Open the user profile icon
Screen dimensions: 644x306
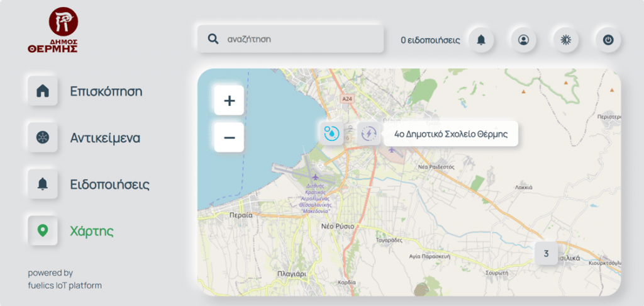pyautogui.click(x=523, y=40)
